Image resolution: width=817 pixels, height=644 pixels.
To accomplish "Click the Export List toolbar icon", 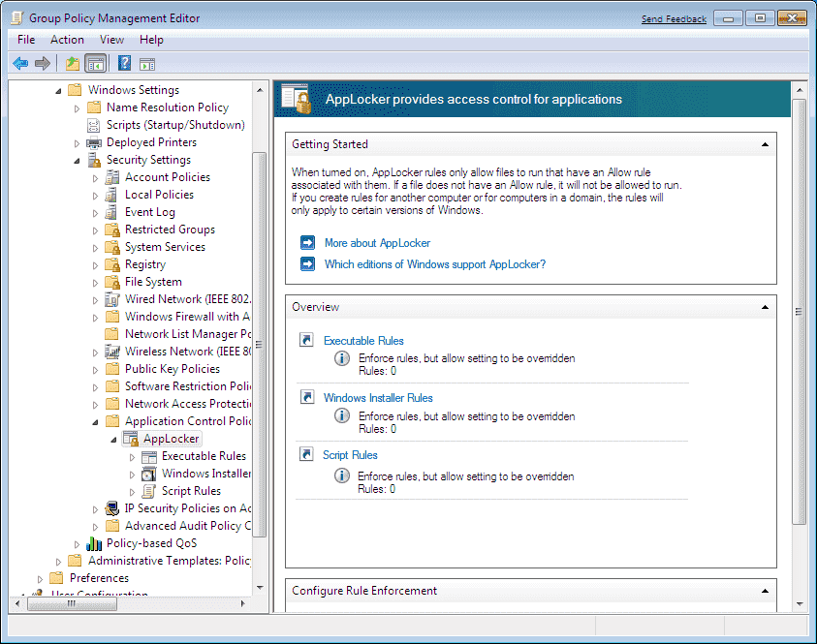I will [71, 63].
